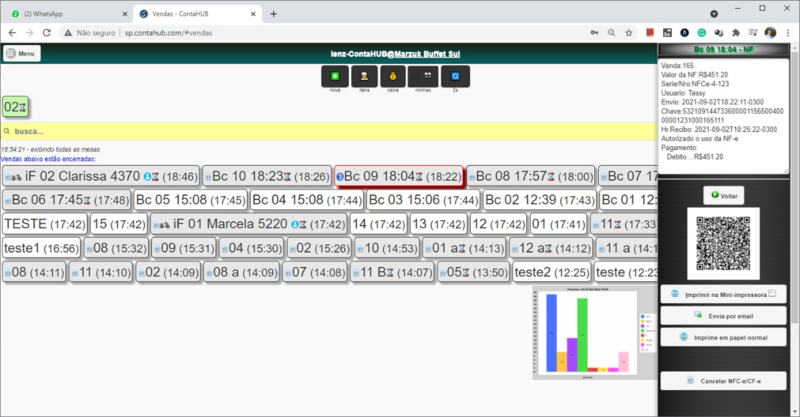Open sale 08 (15:32)
This screenshot has width=800, height=417.
point(116,248)
